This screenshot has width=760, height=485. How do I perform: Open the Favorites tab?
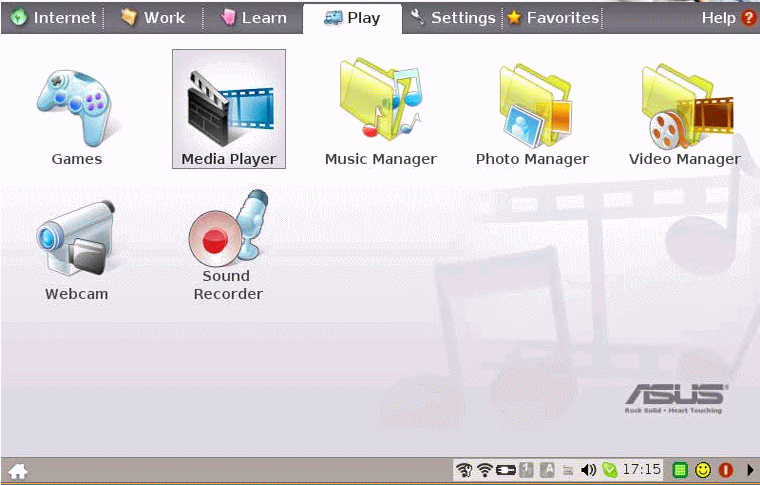tap(553, 18)
